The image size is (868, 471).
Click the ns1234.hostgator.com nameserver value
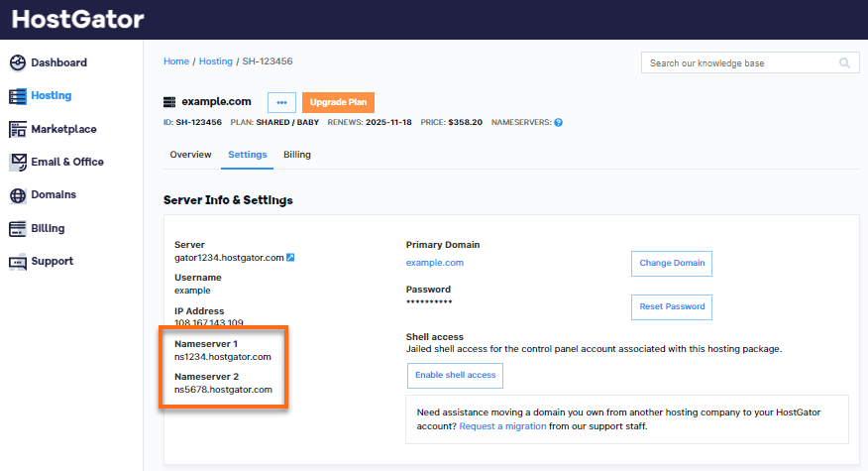click(223, 357)
